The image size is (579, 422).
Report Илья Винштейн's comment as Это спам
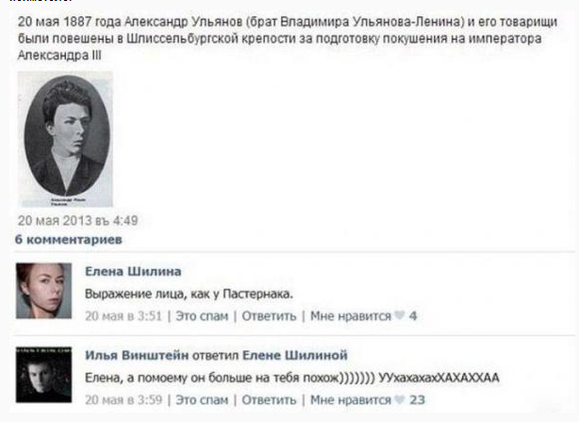click(202, 400)
